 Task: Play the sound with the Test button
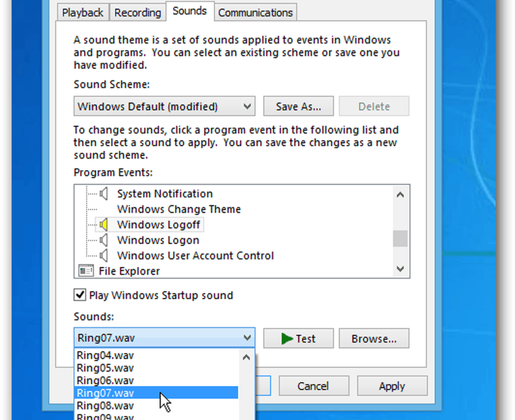(x=298, y=339)
